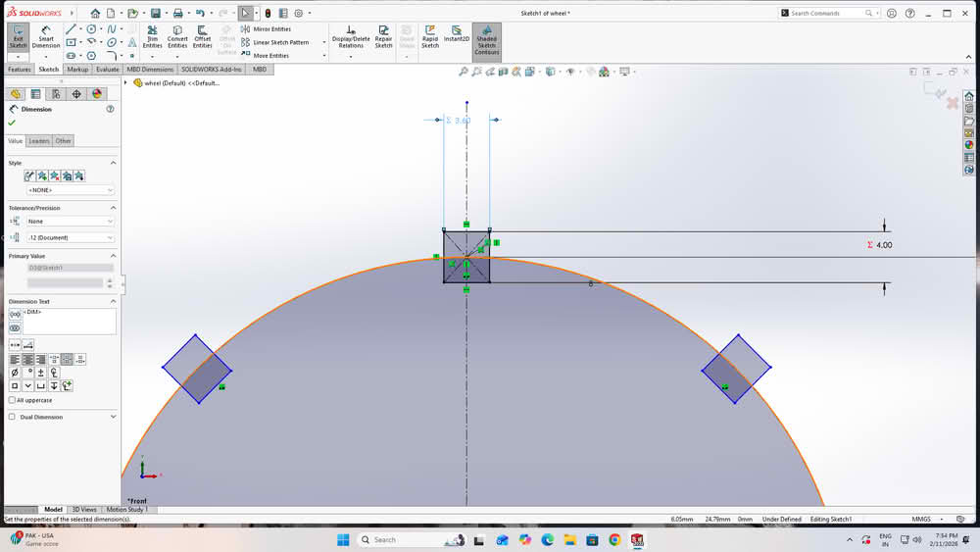Open Display/Delete Relations
Viewport: 980px width, 552px height.
pos(351,37)
